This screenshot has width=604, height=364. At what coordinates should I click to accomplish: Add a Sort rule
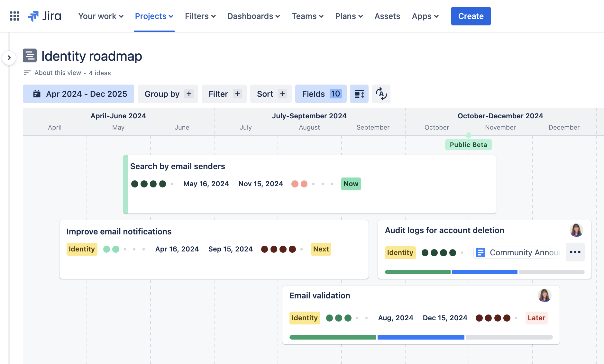[271, 94]
